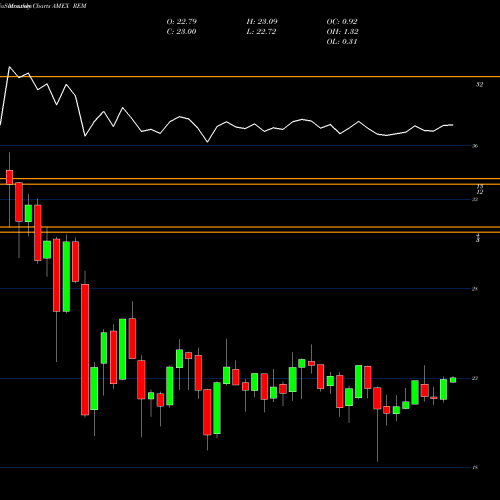Image resolution: width=500 pixels, height=500 pixels.
Task: Click the high value 'H: 23.09'
Action: point(262,21)
